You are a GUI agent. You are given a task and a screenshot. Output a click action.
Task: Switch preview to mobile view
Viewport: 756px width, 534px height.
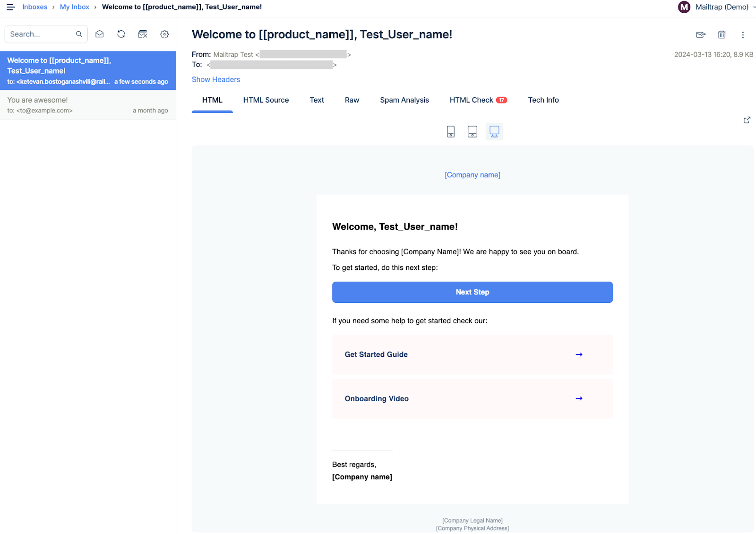450,131
